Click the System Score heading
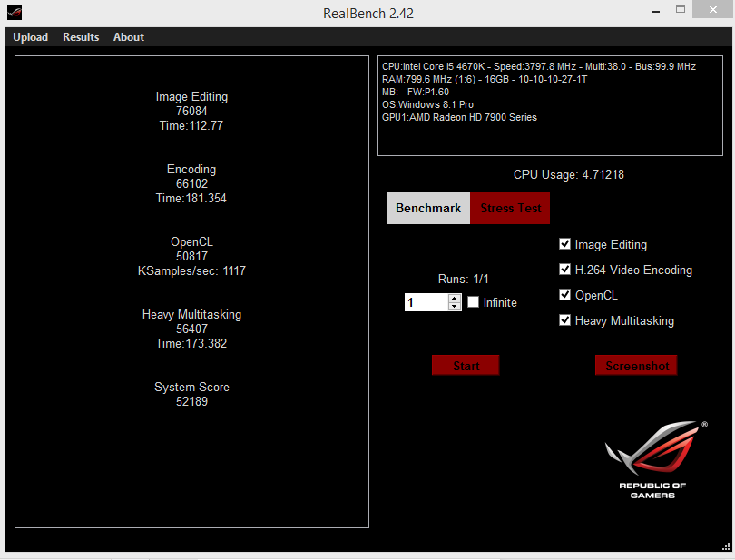The image size is (735, 560). pos(191,387)
